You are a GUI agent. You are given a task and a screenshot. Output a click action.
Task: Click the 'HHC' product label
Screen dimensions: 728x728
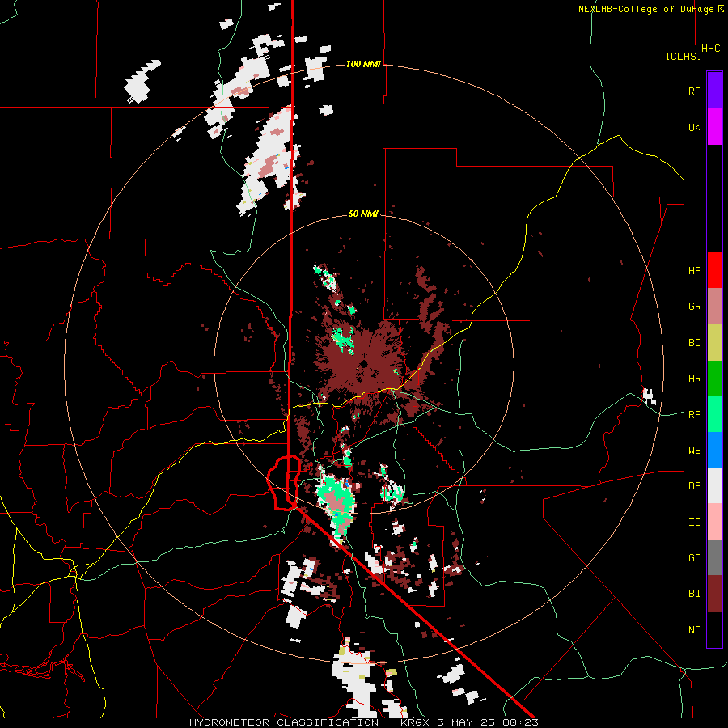[x=710, y=49]
